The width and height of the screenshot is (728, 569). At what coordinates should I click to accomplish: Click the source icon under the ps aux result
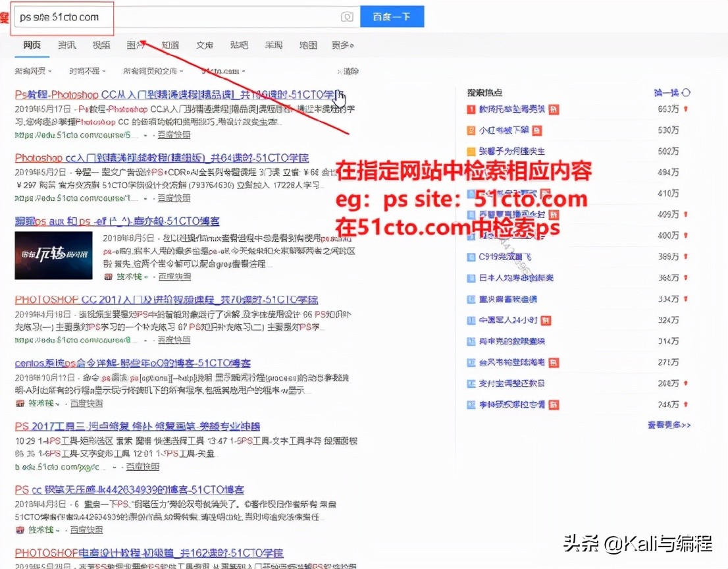click(108, 277)
